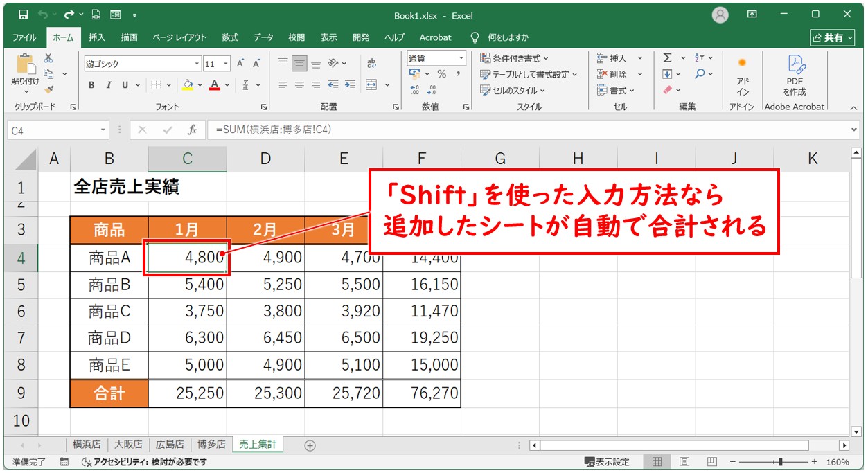The height and width of the screenshot is (473, 868).
Task: Open the 数式 ribbon tab
Action: pos(230,37)
